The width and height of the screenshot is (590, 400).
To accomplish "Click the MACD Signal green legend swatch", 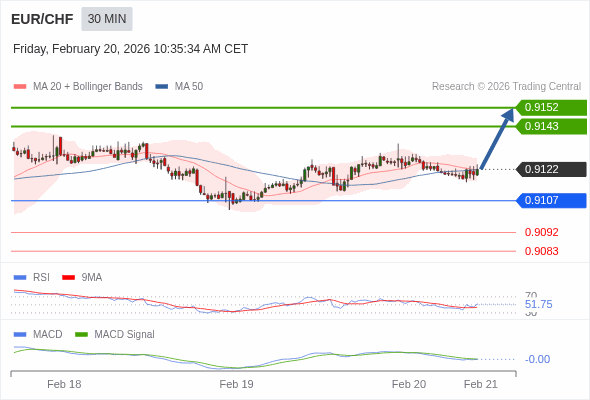I will pyautogui.click(x=81, y=335).
